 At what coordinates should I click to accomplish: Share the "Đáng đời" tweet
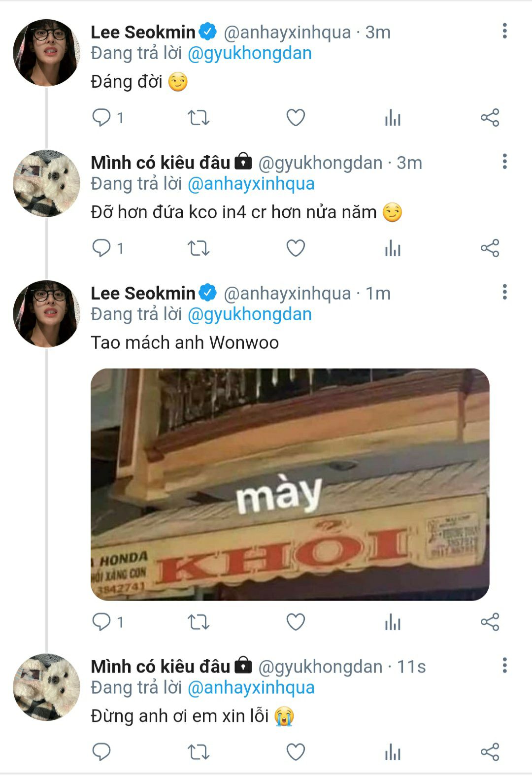490,118
